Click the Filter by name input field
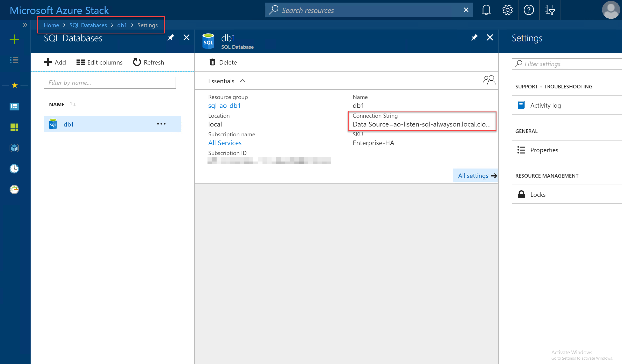Screen dimensions: 622x364 pos(110,82)
